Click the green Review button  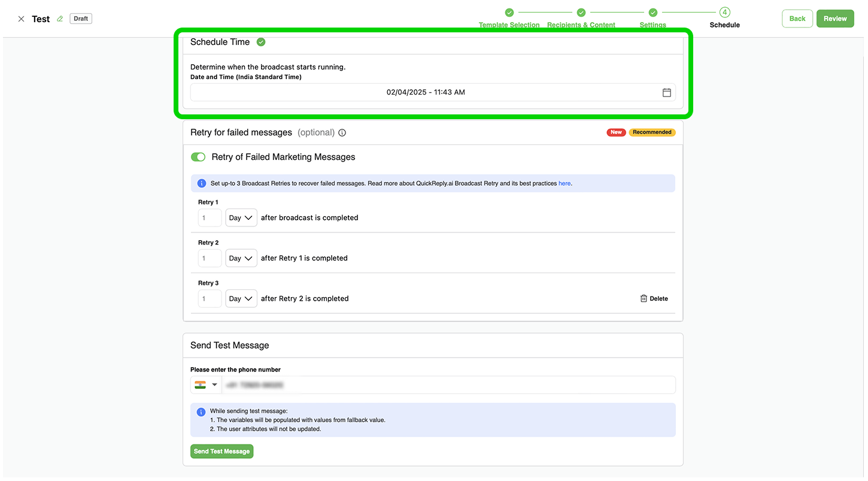pyautogui.click(x=834, y=19)
